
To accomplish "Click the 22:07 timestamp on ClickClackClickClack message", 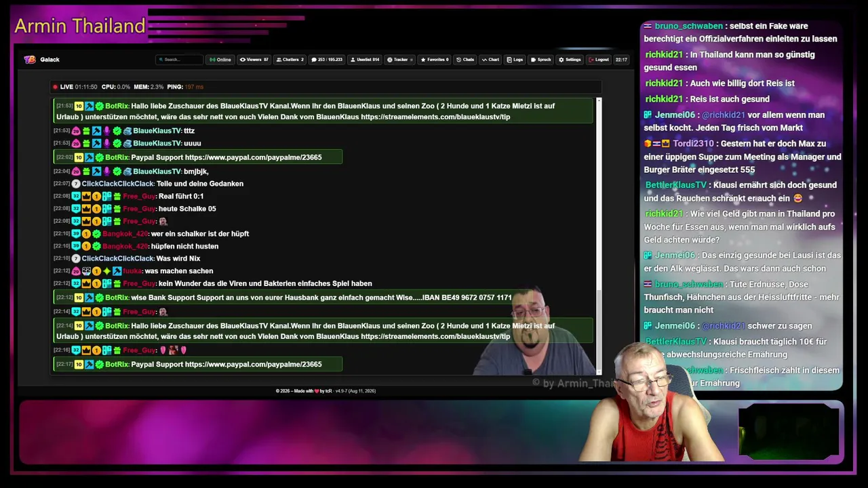I will (x=62, y=184).
